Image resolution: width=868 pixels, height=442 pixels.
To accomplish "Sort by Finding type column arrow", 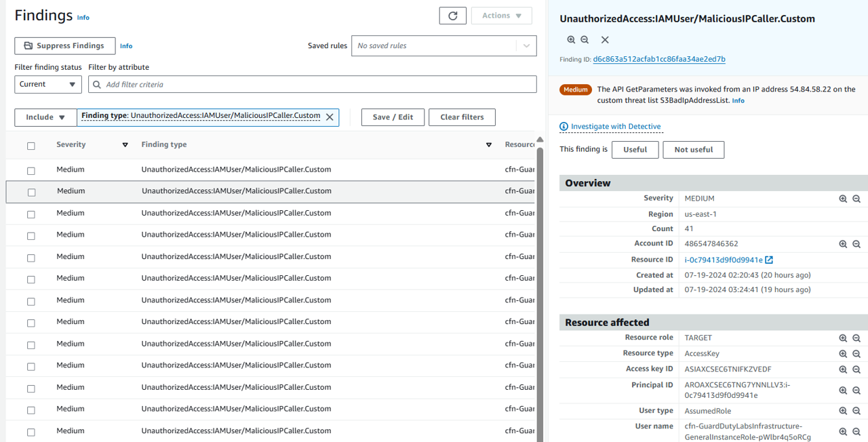I will tap(489, 145).
